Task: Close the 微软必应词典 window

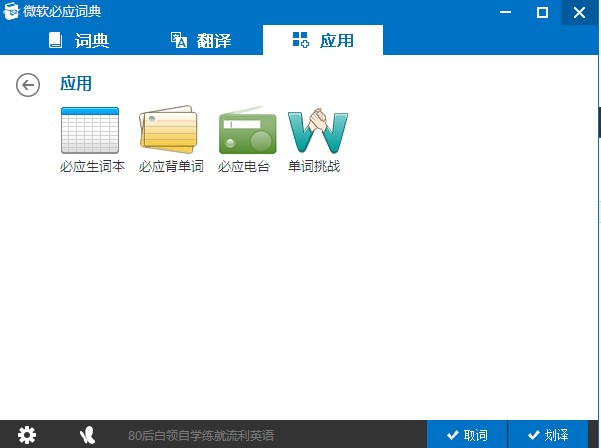Action: (579, 12)
